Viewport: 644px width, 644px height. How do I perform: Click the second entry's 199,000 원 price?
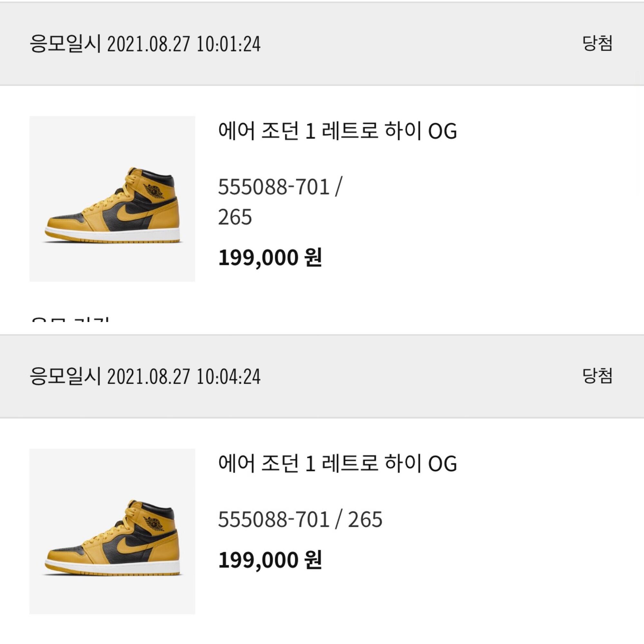[270, 560]
